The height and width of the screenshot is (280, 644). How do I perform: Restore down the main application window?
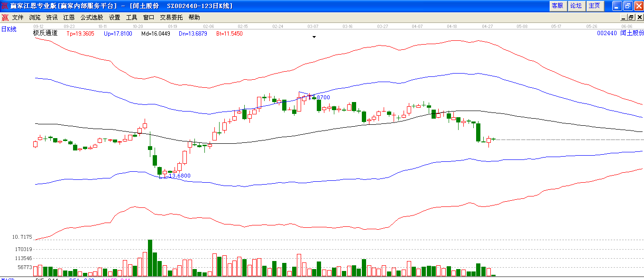click(627, 6)
